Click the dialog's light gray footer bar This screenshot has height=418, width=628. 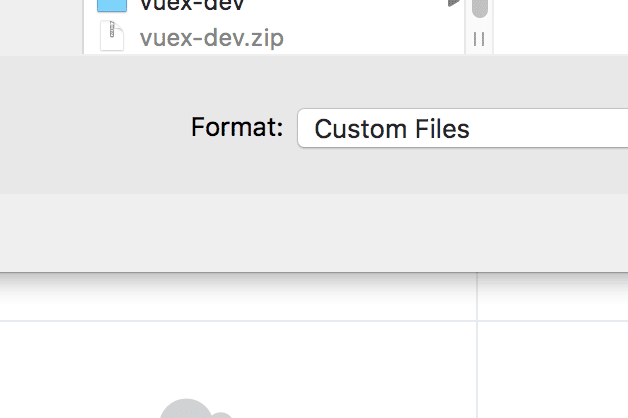300,232
